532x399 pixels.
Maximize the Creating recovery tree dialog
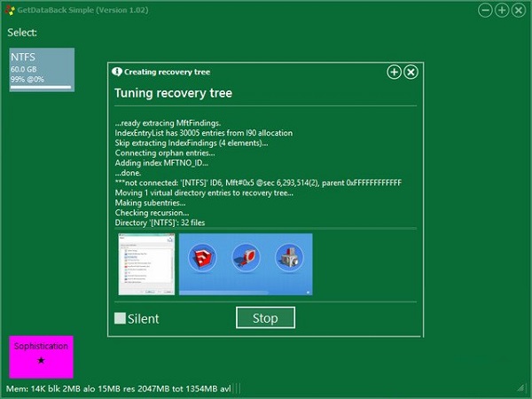coord(394,72)
